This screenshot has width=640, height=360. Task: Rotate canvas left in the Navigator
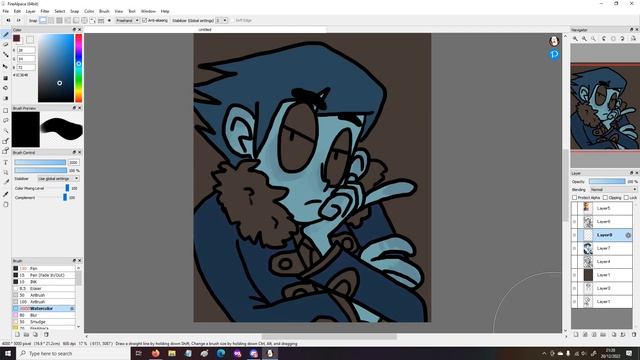click(x=604, y=39)
